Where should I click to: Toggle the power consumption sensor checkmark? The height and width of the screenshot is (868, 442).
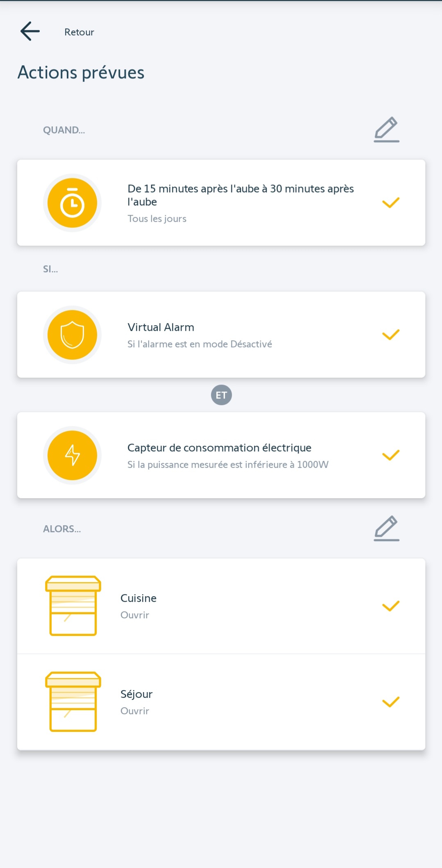[390, 455]
